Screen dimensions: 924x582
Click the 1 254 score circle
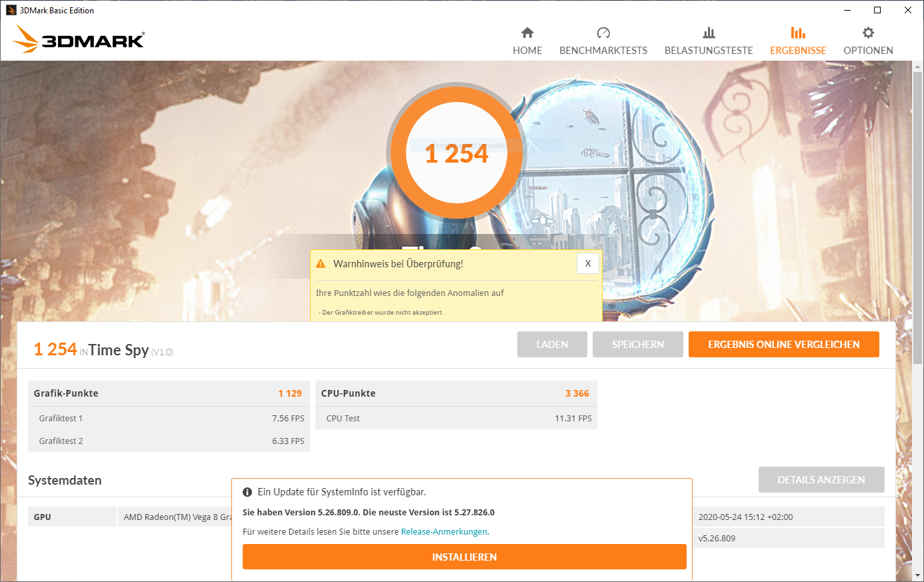(x=457, y=153)
